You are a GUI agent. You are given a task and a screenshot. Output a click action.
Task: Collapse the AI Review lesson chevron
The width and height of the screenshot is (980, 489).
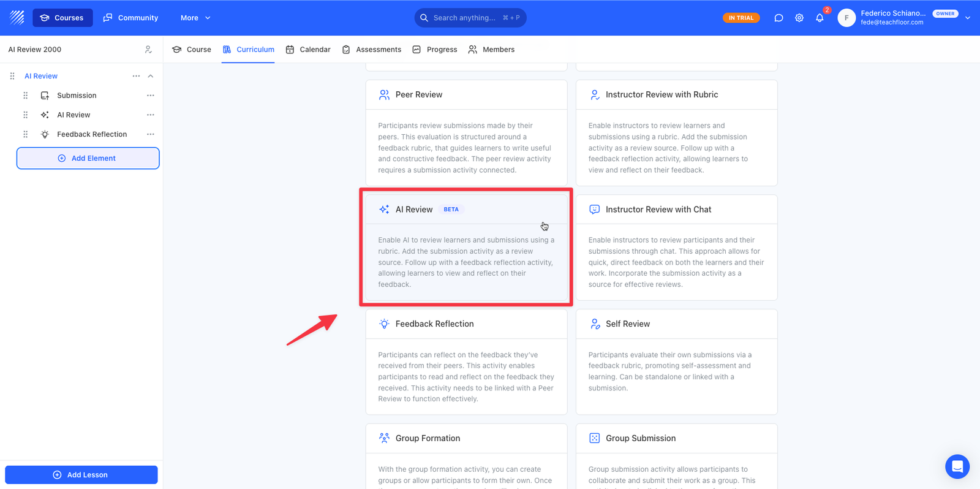pyautogui.click(x=151, y=76)
